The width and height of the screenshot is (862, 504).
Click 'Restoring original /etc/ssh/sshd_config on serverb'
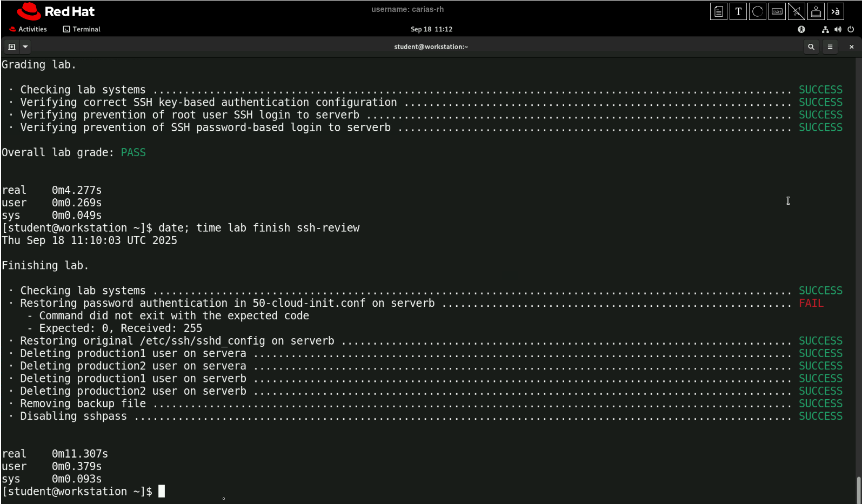pos(177,341)
